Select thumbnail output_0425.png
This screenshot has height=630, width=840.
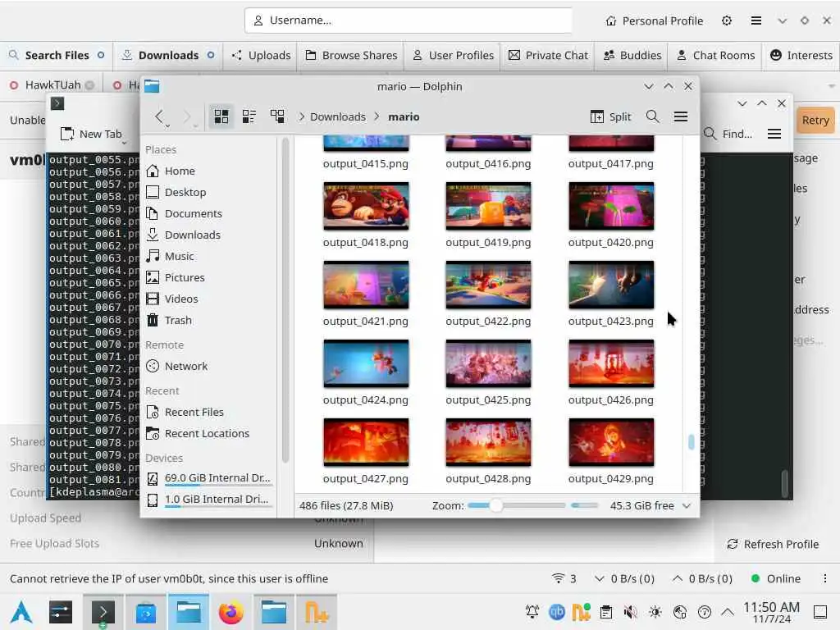coord(488,363)
